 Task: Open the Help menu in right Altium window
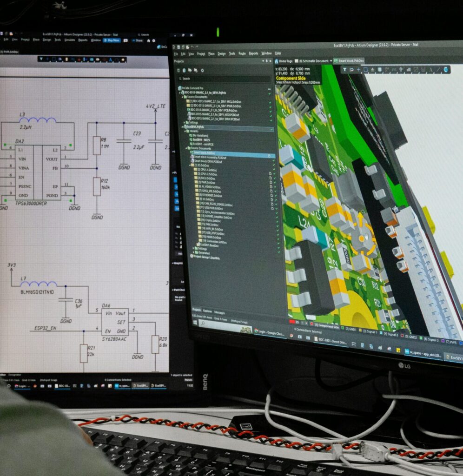click(x=278, y=53)
